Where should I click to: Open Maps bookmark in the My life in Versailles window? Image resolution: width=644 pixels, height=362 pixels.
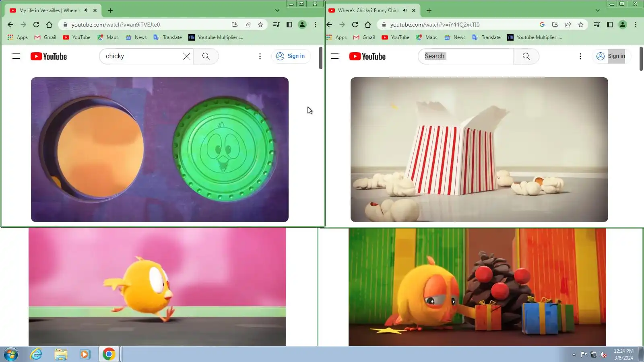pos(108,37)
